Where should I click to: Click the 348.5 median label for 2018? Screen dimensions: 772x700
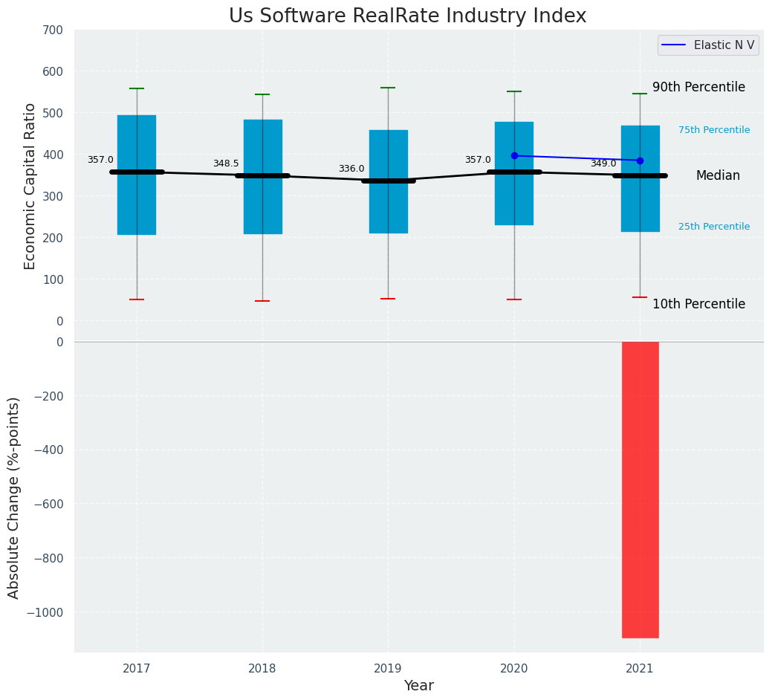pos(226,163)
